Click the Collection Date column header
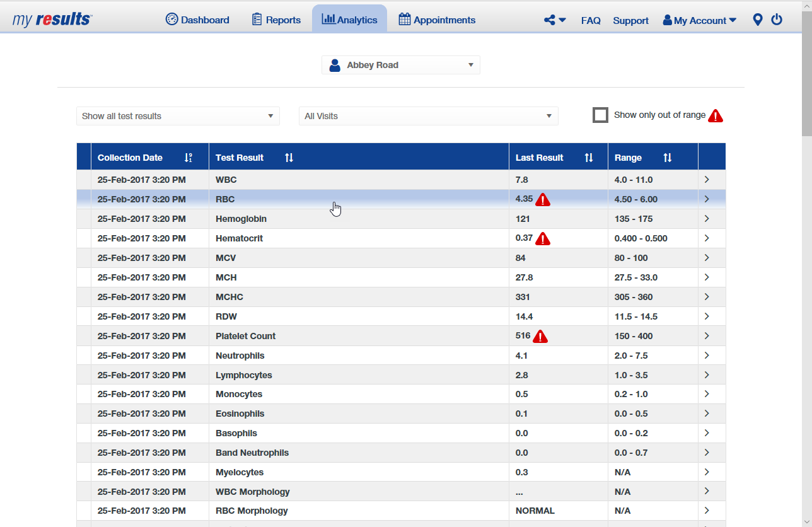 click(150, 158)
